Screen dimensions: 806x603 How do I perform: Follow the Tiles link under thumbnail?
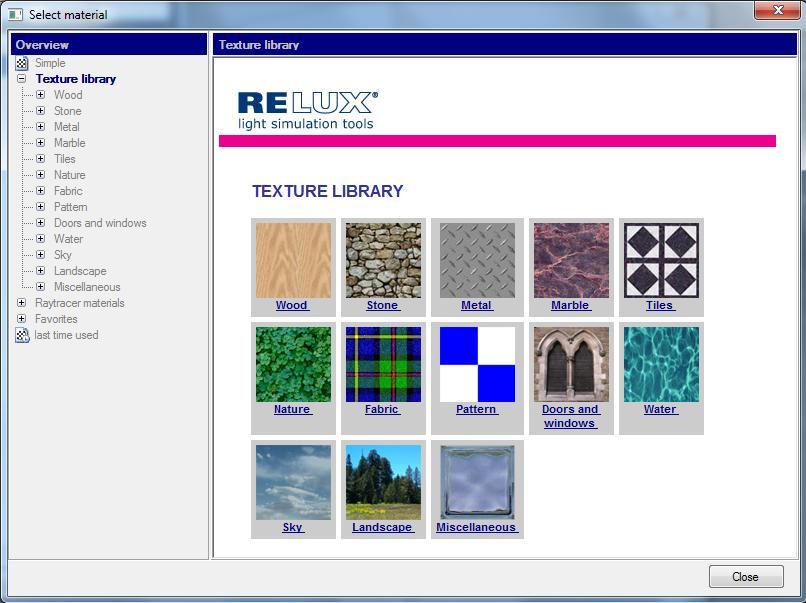(660, 305)
